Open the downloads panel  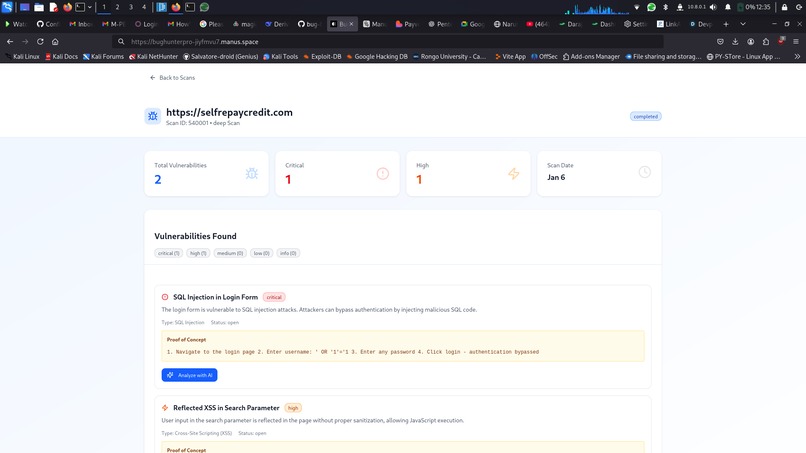[x=735, y=42]
